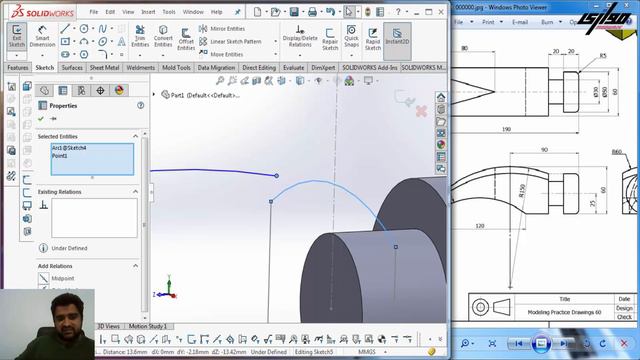Open the Trim Entities dropdown arrow
This screenshot has height=360, width=640.
[140, 55]
